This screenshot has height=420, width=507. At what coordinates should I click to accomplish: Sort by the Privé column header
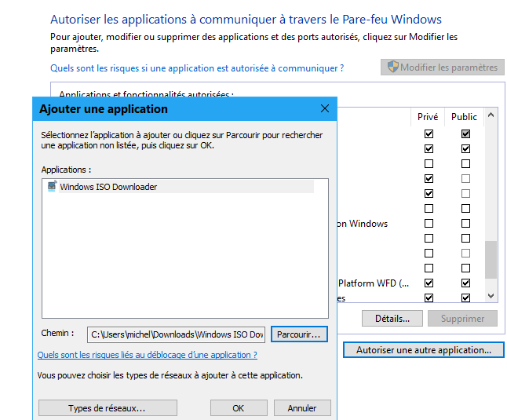428,117
